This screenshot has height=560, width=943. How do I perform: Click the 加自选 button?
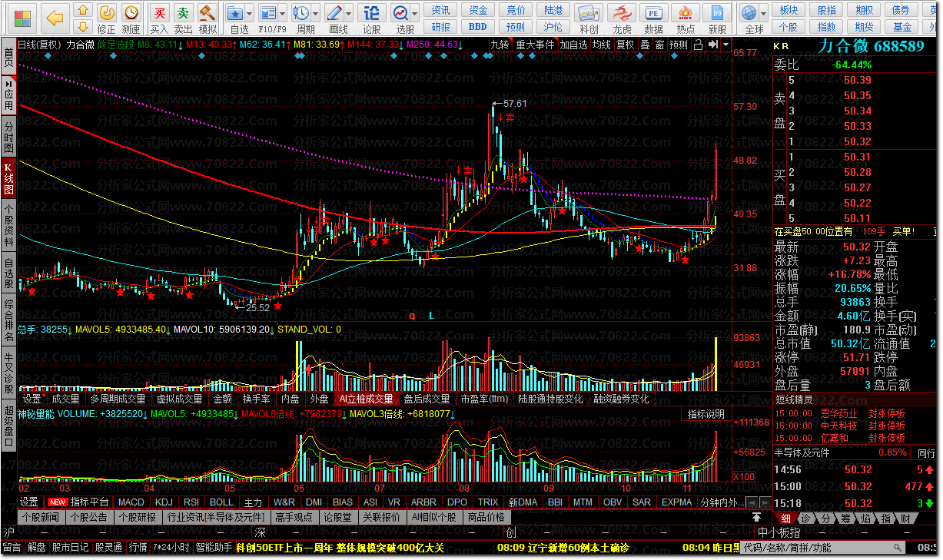[x=573, y=45]
